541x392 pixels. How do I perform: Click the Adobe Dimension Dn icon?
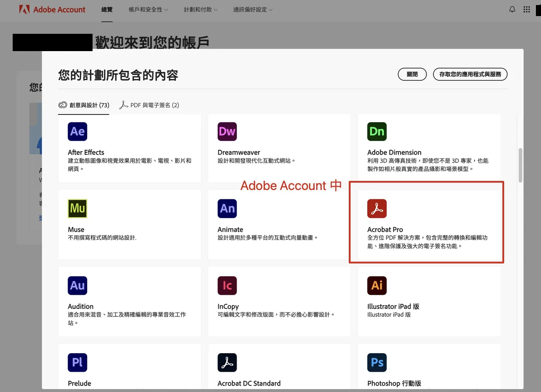click(x=377, y=131)
